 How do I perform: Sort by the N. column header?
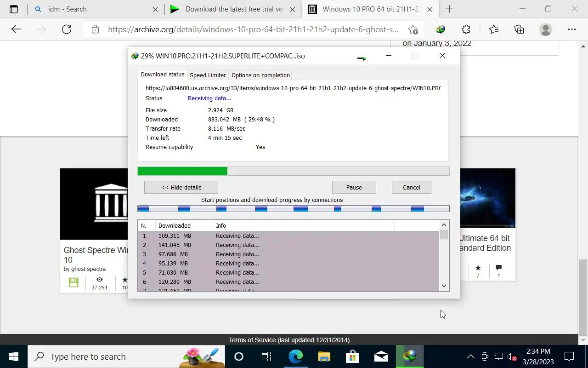tap(146, 225)
